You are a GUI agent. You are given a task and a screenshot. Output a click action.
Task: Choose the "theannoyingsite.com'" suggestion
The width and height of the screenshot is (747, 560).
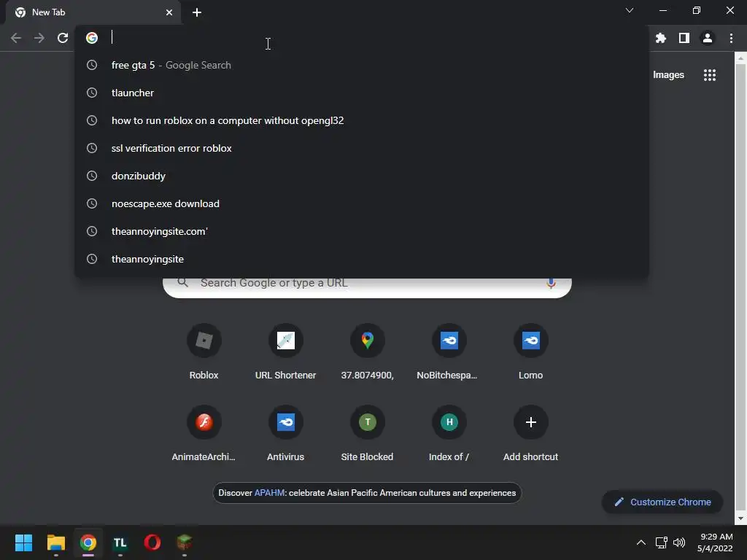pyautogui.click(x=362, y=231)
